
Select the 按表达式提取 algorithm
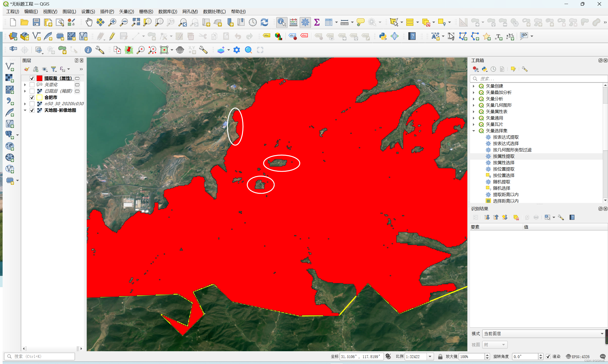(506, 137)
